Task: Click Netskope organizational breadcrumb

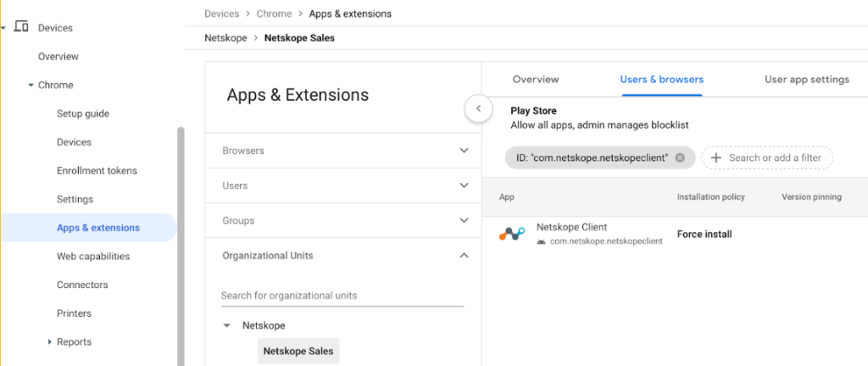Action: pos(225,38)
